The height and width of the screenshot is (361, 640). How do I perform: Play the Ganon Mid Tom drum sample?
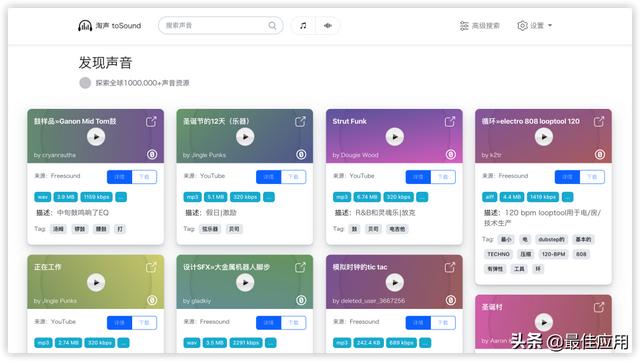[96, 137]
